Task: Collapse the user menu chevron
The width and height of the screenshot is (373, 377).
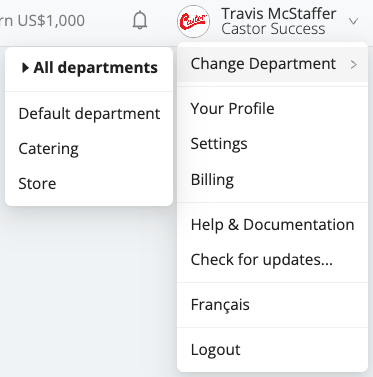Action: point(353,22)
